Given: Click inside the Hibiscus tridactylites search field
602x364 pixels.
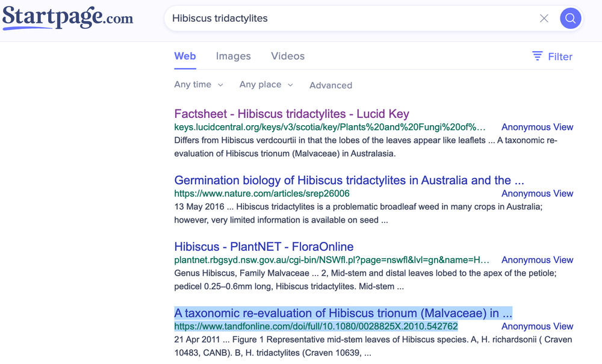Looking at the screenshot, I should tap(349, 19).
